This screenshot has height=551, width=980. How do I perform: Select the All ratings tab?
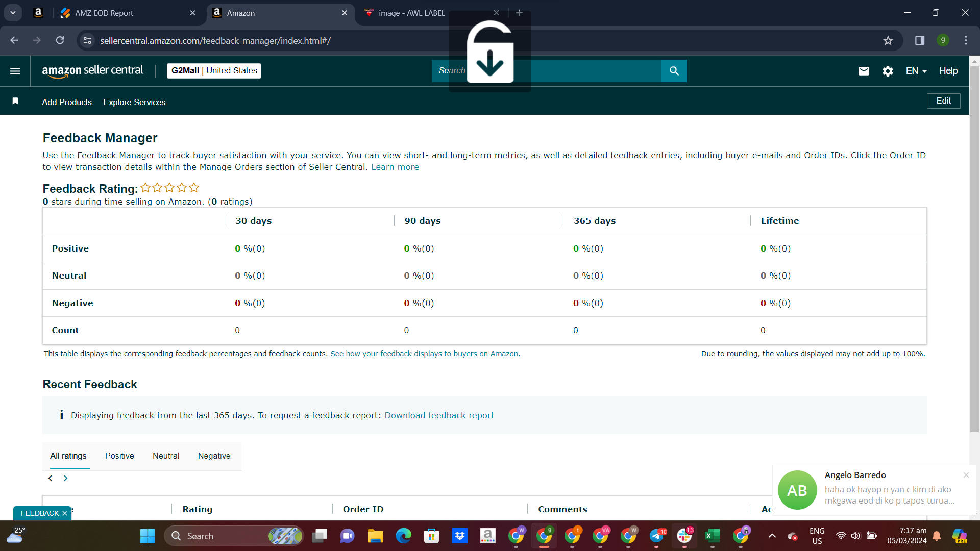tap(68, 456)
